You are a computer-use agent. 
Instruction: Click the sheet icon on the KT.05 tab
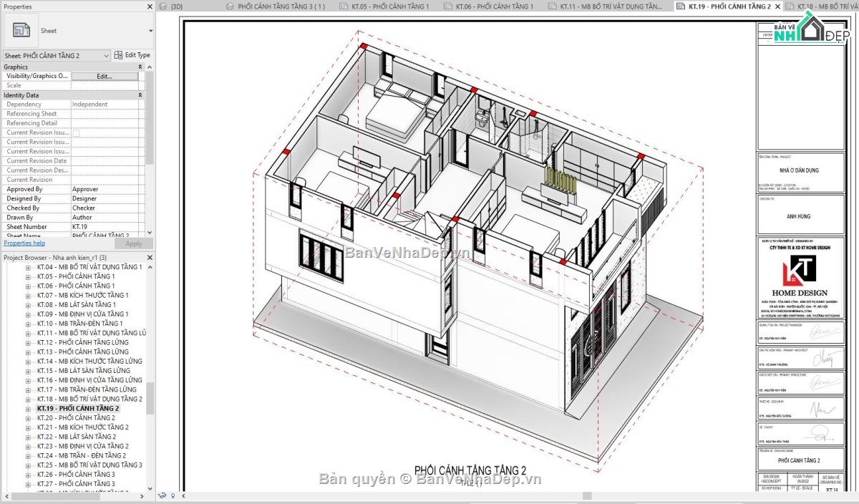pyautogui.click(x=344, y=6)
